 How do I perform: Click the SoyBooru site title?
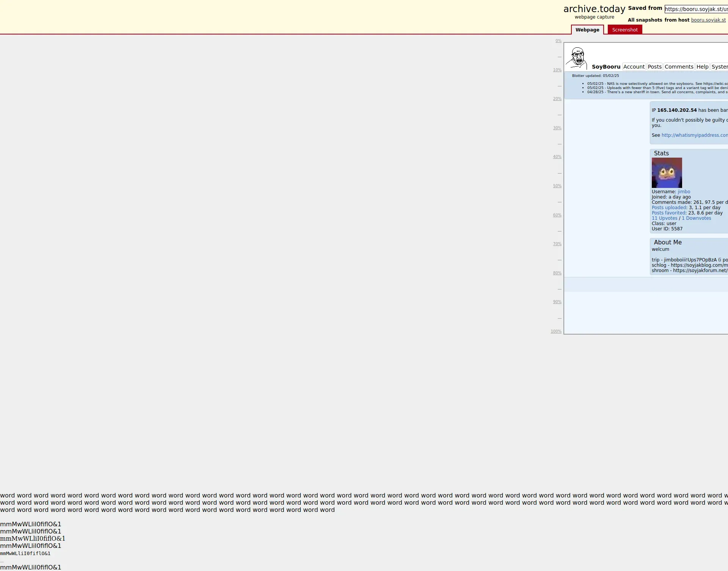click(x=606, y=67)
